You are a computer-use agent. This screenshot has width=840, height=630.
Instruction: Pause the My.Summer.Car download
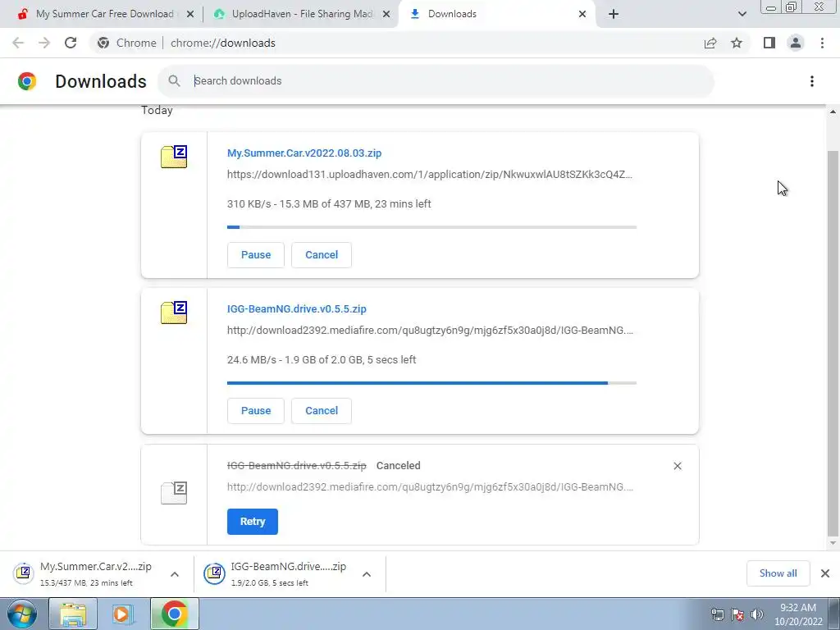[256, 255]
